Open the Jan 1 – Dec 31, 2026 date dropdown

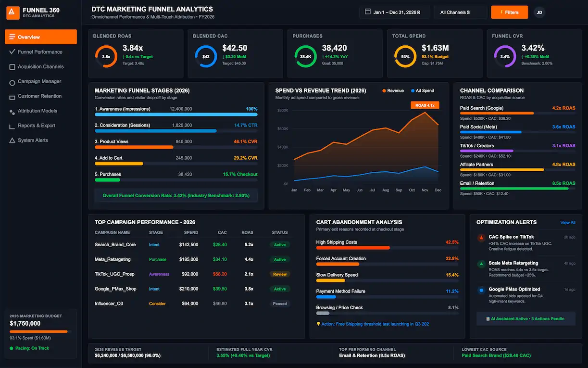(x=394, y=13)
